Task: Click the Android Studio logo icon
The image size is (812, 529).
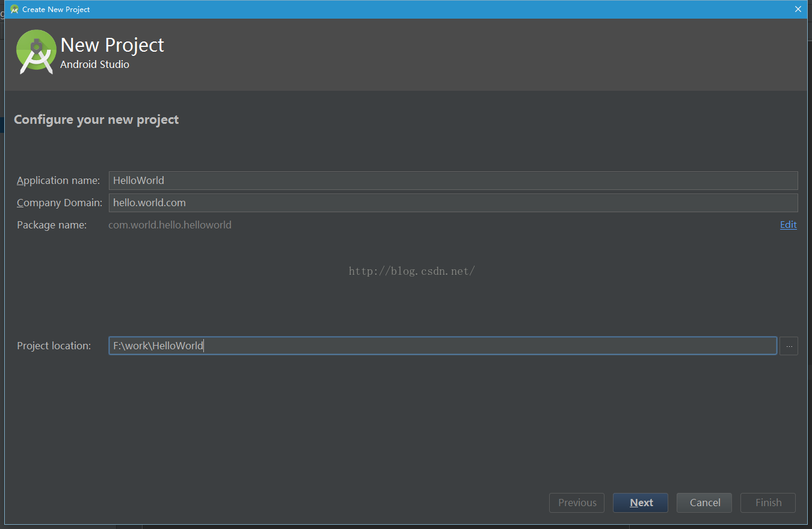Action: coord(36,52)
